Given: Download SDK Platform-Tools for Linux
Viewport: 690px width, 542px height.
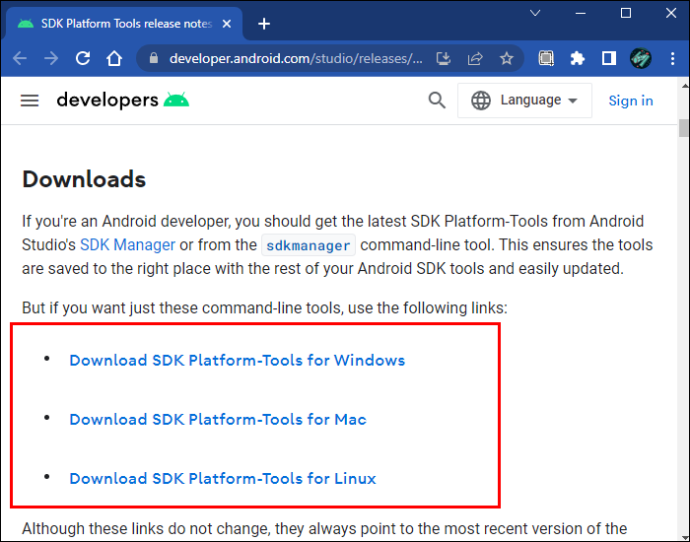Looking at the screenshot, I should pyautogui.click(x=223, y=478).
